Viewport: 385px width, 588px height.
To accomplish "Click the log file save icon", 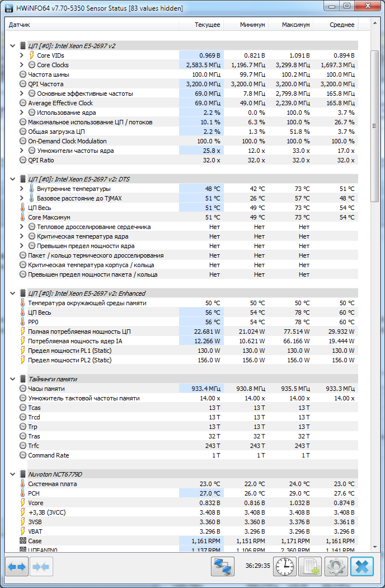I will tap(310, 567).
